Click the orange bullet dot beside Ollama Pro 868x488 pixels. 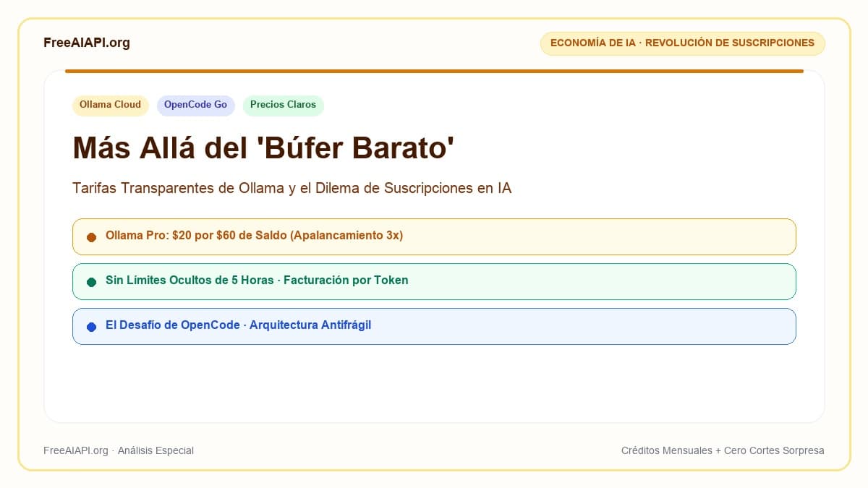(91, 237)
